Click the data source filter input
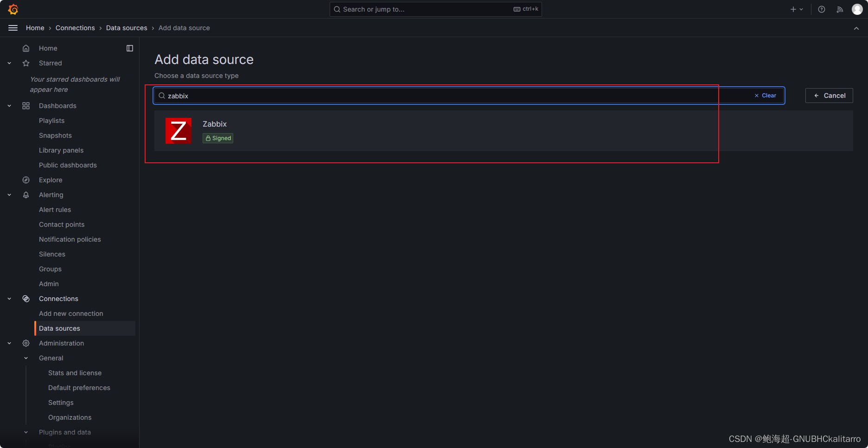 (469, 96)
